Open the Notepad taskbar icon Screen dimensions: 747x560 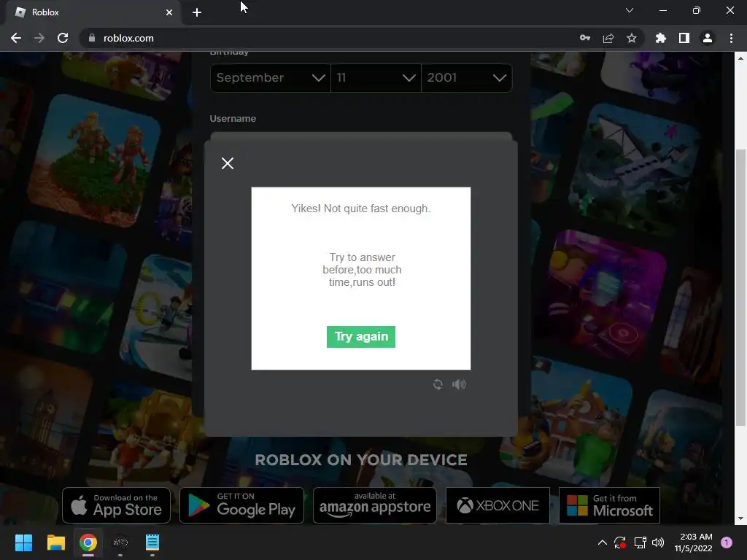(x=152, y=542)
